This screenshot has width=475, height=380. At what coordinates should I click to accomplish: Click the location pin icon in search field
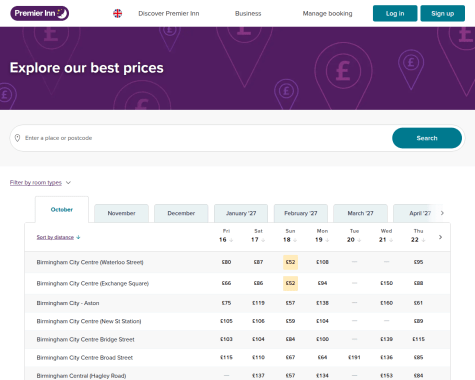(18, 138)
